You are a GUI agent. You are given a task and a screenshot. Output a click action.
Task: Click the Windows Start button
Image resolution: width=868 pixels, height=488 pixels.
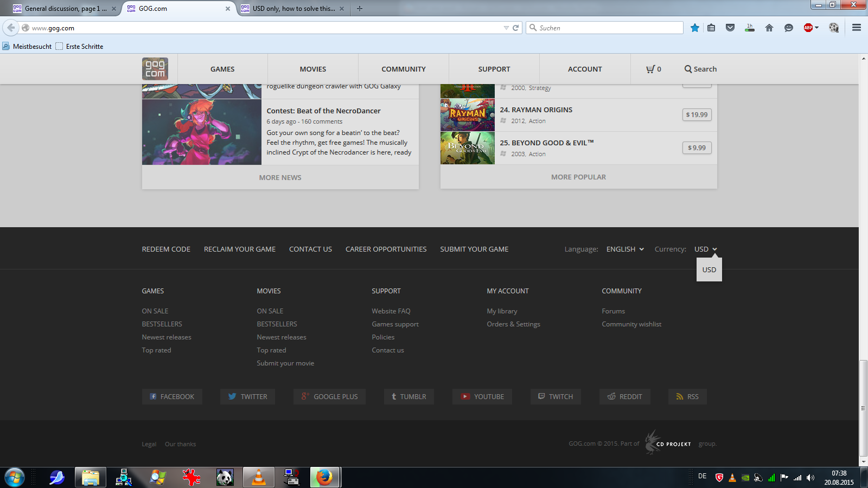pyautogui.click(x=15, y=478)
